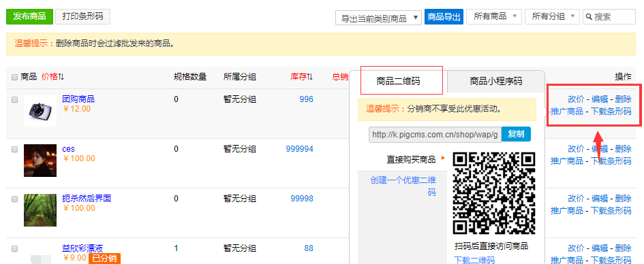The width and height of the screenshot is (644, 264).
Task: Open the 团购商品 dashcam thumbnail
Action: [40, 111]
